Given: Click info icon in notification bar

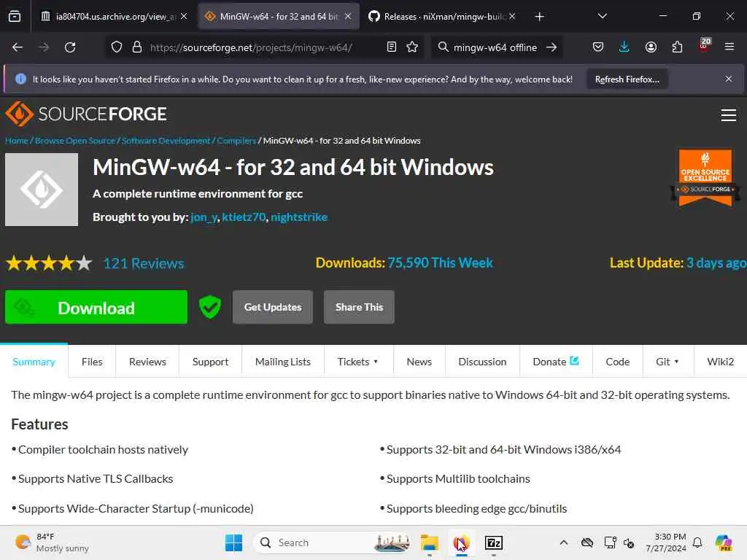Looking at the screenshot, I should (x=20, y=79).
